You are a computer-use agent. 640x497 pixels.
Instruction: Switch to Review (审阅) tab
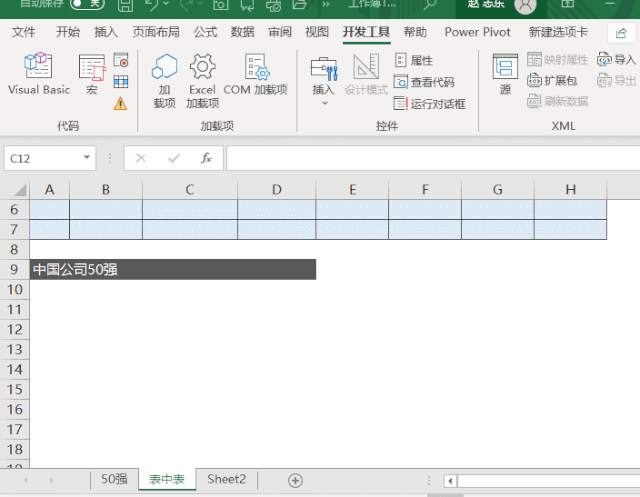click(280, 32)
